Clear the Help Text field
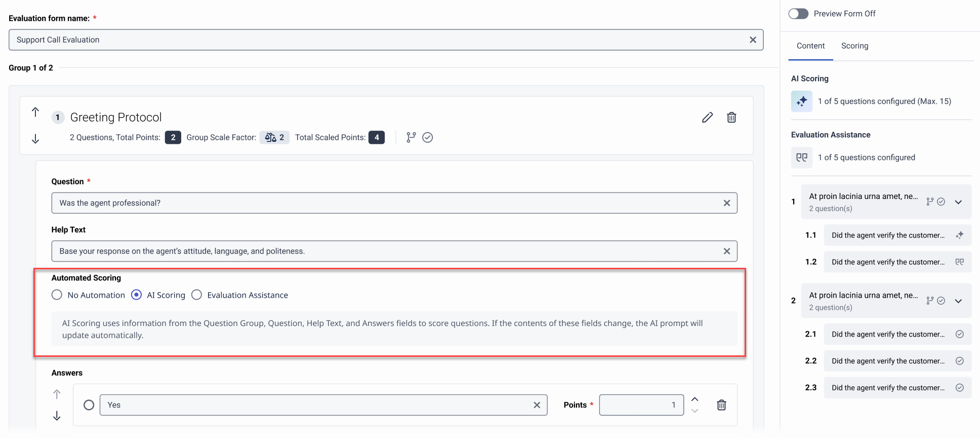Image resolution: width=980 pixels, height=446 pixels. coord(727,251)
